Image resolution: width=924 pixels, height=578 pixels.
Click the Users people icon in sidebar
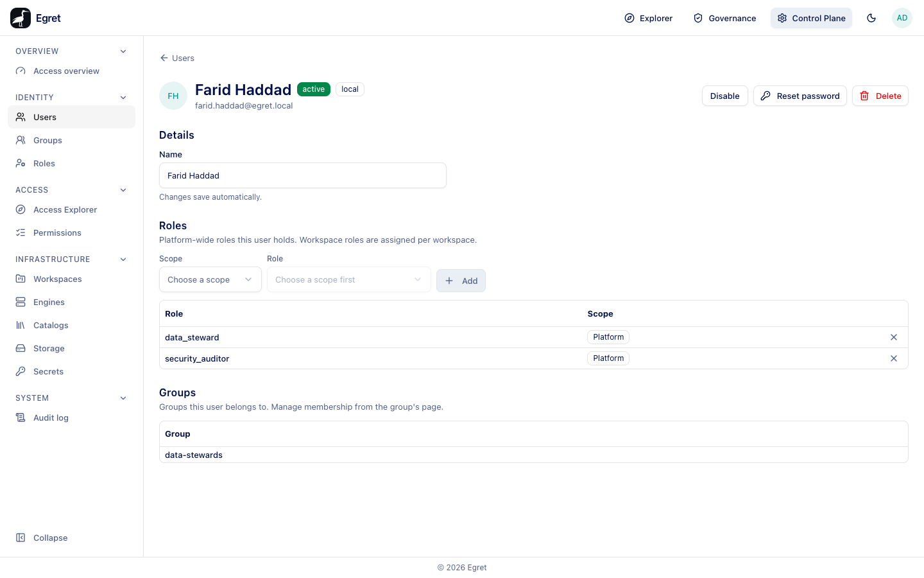coord(21,117)
